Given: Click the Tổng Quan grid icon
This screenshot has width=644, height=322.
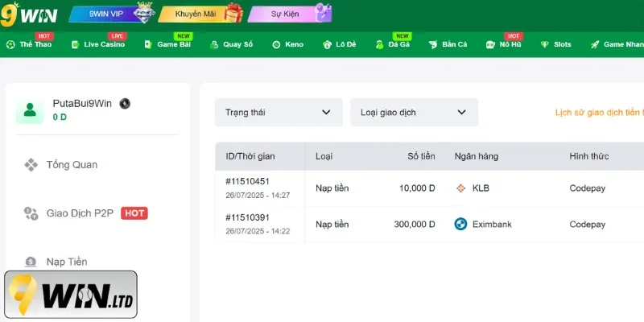Looking at the screenshot, I should tap(31, 165).
